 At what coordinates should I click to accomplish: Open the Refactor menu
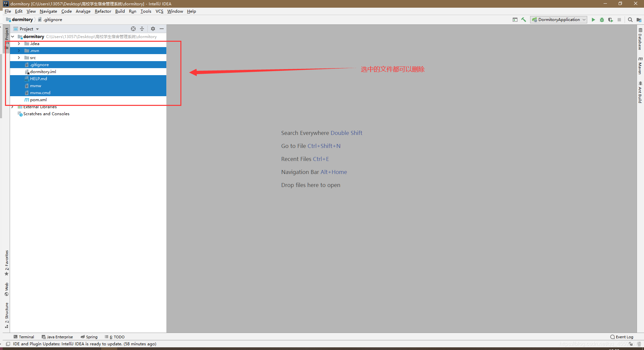pos(103,11)
